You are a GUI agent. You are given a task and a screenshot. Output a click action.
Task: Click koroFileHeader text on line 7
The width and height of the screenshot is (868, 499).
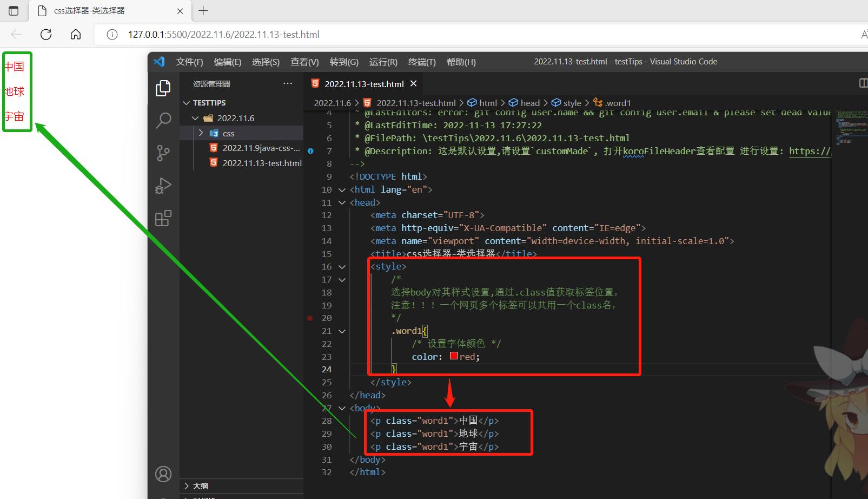tap(659, 151)
